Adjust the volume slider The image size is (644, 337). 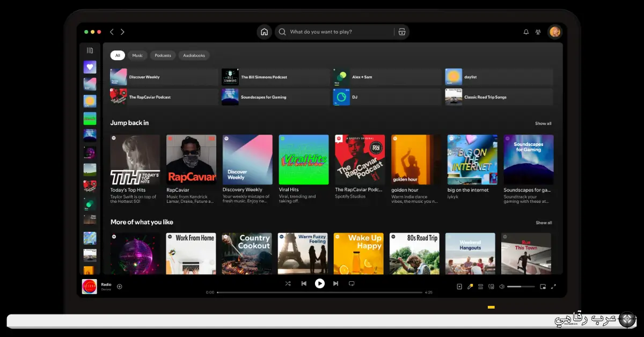521,287
